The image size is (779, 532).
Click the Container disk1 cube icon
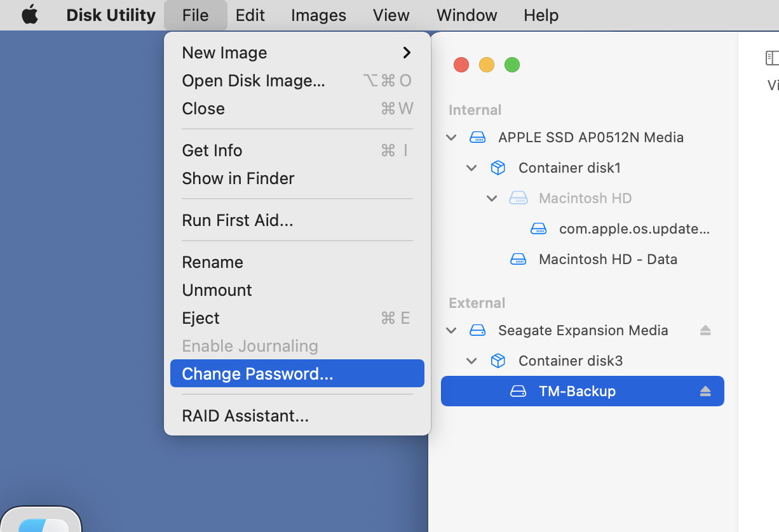point(498,168)
